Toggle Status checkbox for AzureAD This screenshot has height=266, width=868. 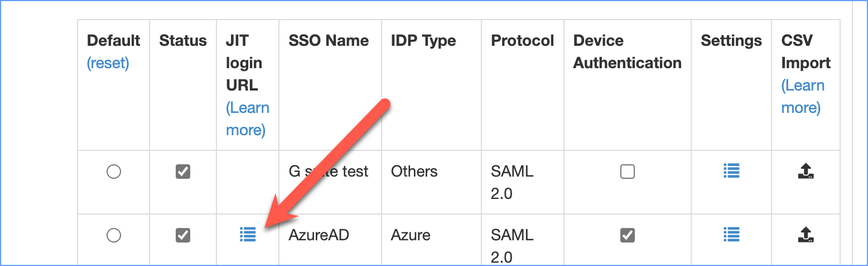click(183, 235)
